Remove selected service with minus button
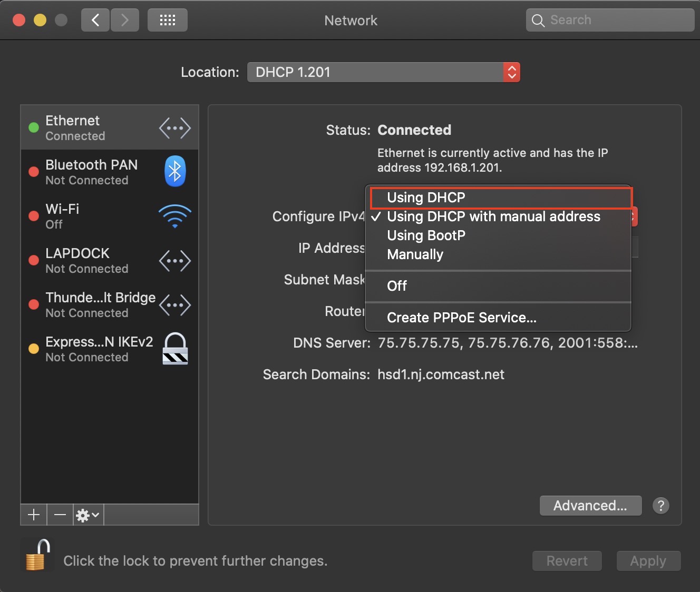 pyautogui.click(x=60, y=515)
